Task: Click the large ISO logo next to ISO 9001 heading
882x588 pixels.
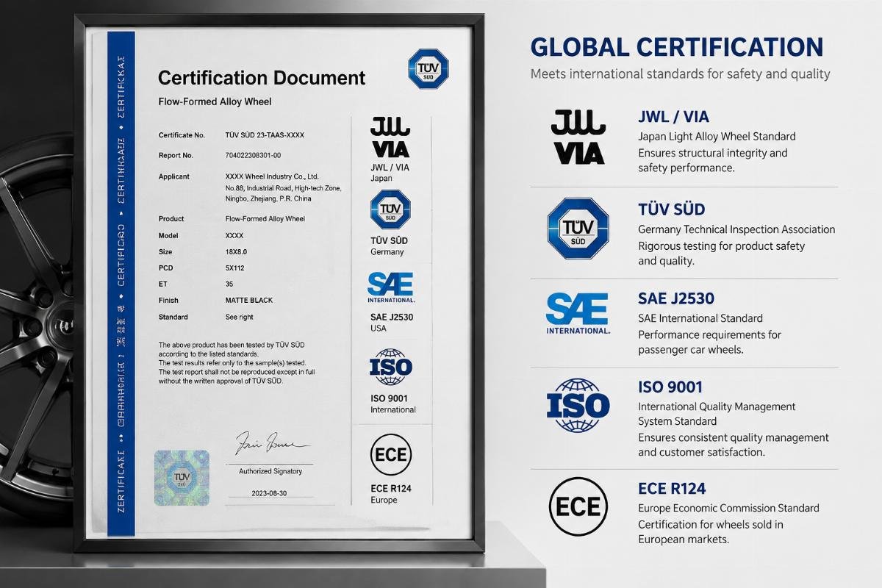Action: (578, 405)
